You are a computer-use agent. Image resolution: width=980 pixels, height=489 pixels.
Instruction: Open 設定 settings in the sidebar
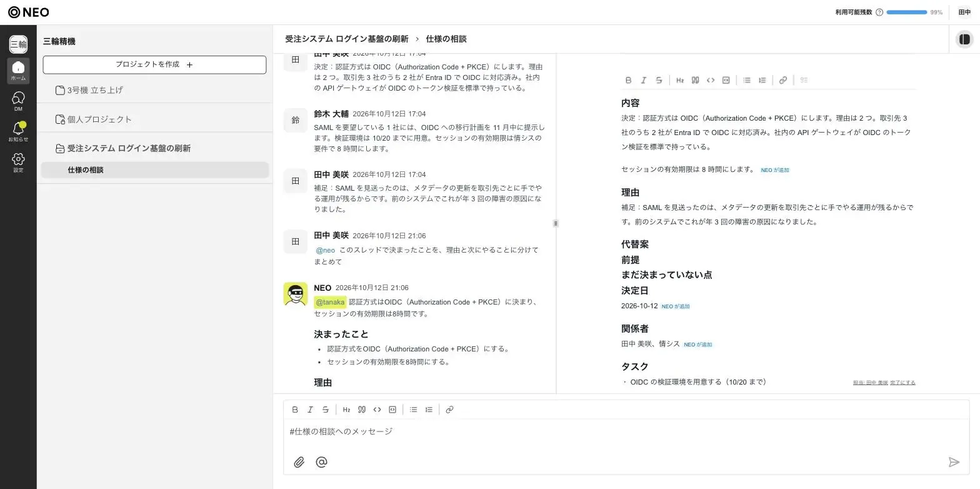pyautogui.click(x=18, y=162)
